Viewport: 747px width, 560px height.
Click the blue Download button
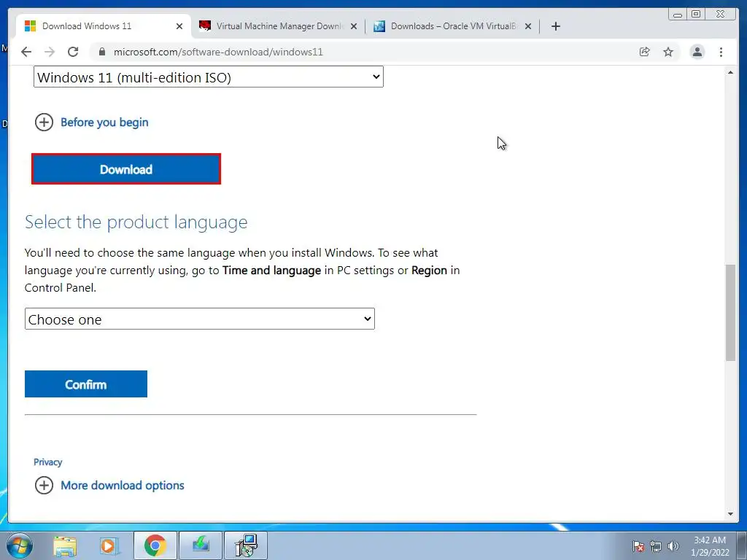tap(126, 169)
